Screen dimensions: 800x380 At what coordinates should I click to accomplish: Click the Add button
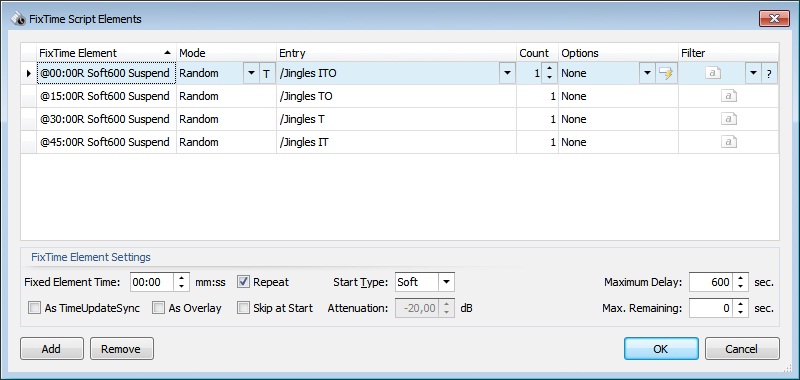coord(52,349)
